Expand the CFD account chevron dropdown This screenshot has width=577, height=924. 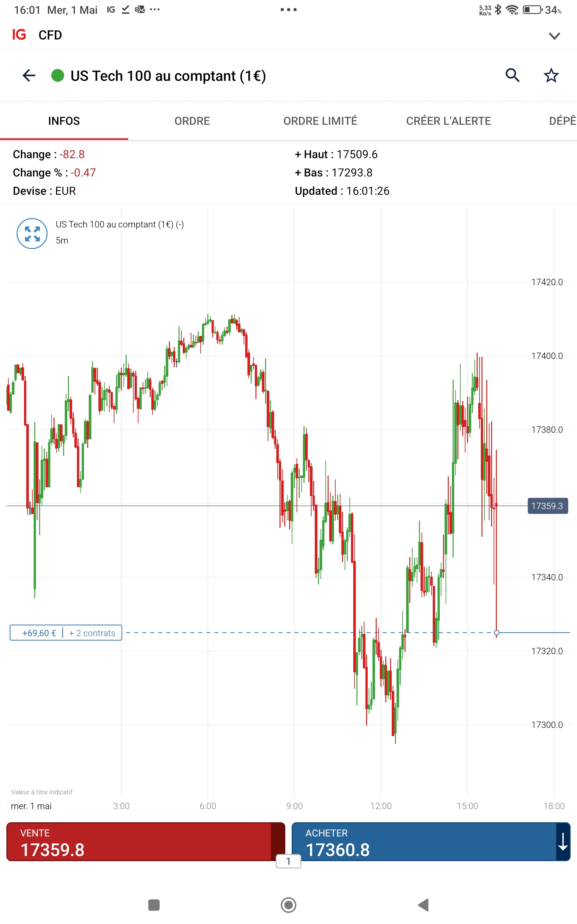tap(554, 36)
